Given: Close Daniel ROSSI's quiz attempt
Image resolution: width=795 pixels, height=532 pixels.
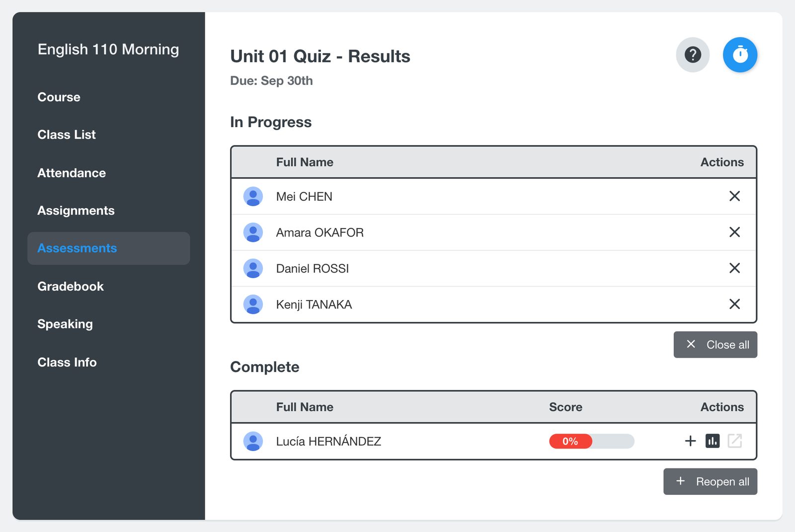Looking at the screenshot, I should (x=734, y=268).
